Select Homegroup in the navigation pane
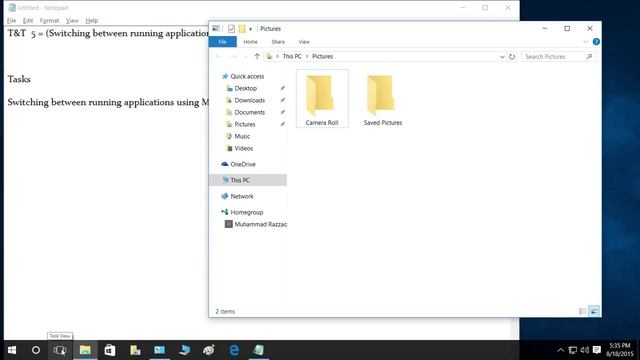Viewport: 640px width, 360px height. coord(247,212)
